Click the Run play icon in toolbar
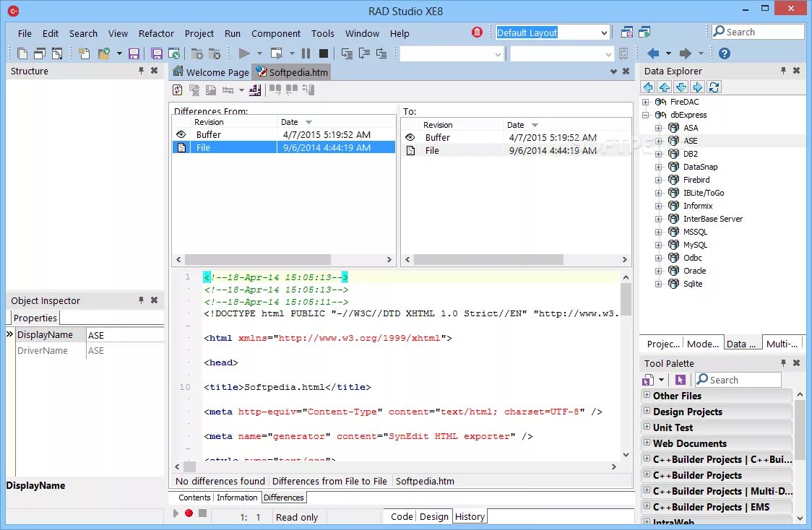Image resolution: width=812 pixels, height=530 pixels. point(244,53)
